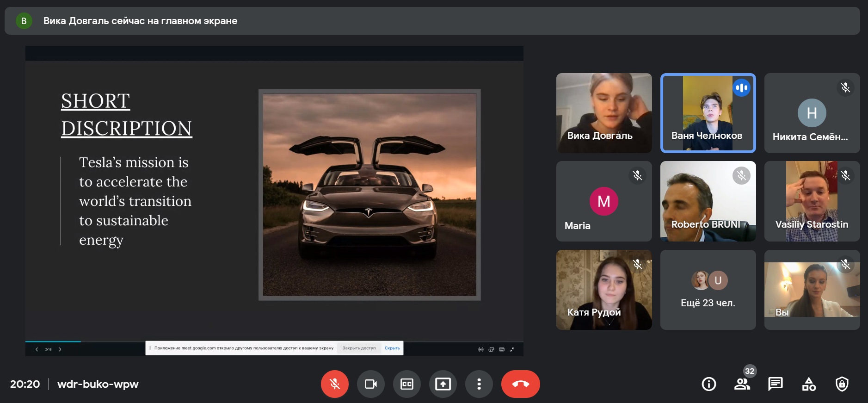Click the clock time 20:20
This screenshot has width=868, height=403.
tap(25, 384)
